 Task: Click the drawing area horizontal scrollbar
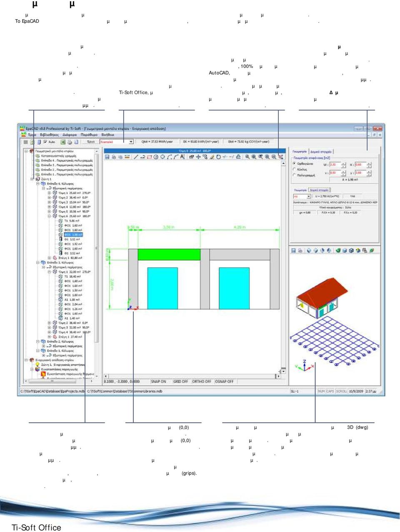point(192,376)
